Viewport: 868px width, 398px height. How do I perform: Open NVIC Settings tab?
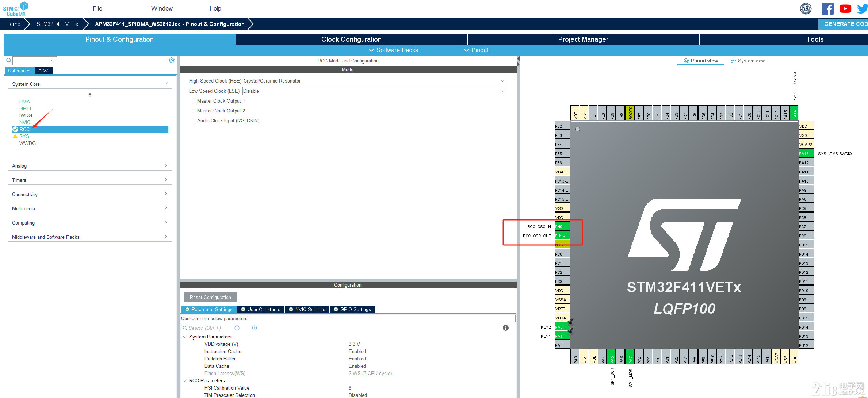pos(307,309)
